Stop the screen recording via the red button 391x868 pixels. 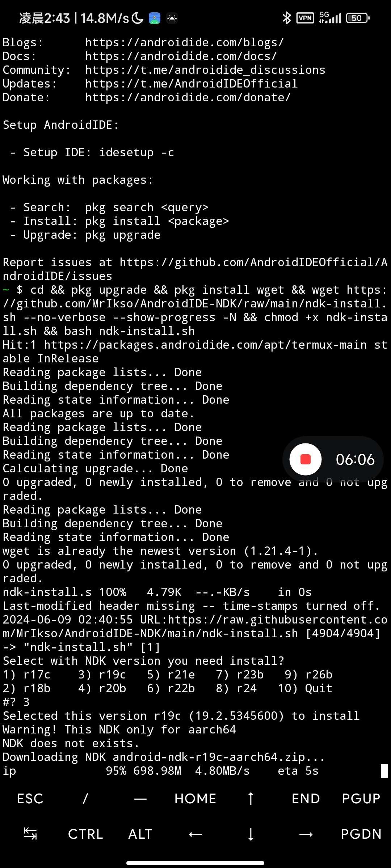[306, 459]
